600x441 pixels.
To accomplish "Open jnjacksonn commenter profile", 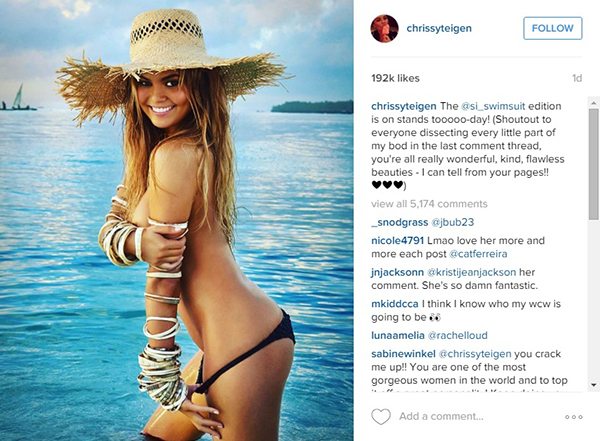I will tap(397, 273).
